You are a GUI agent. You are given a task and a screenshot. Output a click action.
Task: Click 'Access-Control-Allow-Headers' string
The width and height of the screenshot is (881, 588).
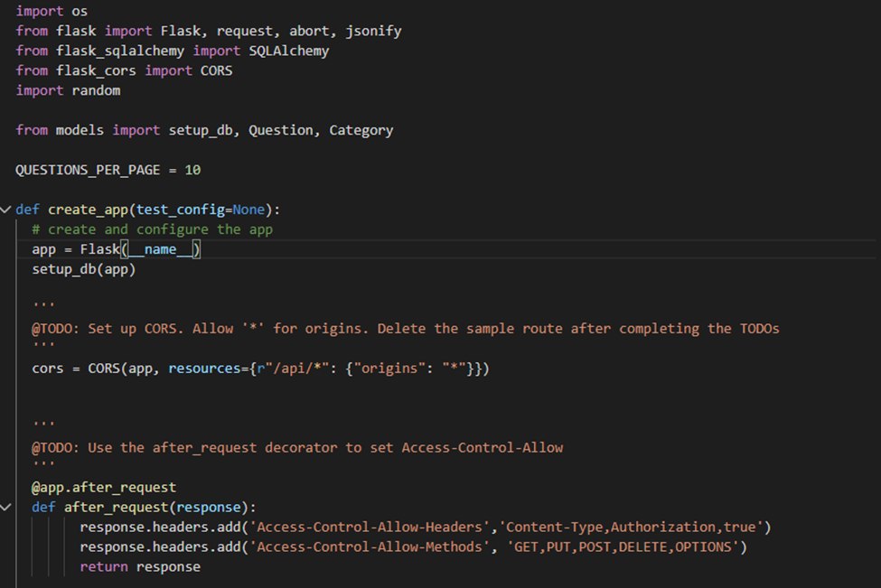point(370,527)
